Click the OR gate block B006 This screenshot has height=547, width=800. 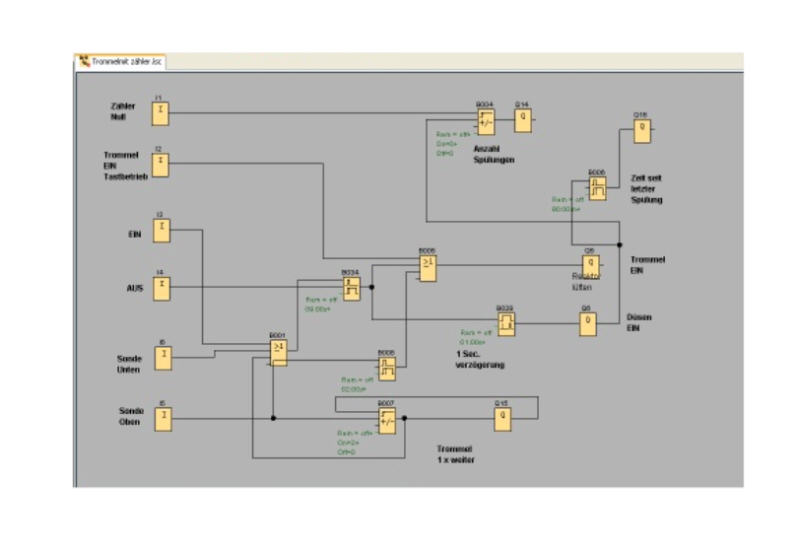point(427,267)
